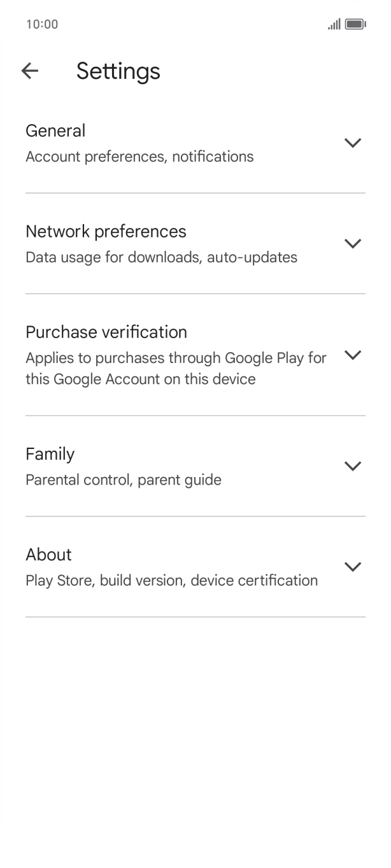Tap the 10:00 clock in status bar

coord(42,25)
